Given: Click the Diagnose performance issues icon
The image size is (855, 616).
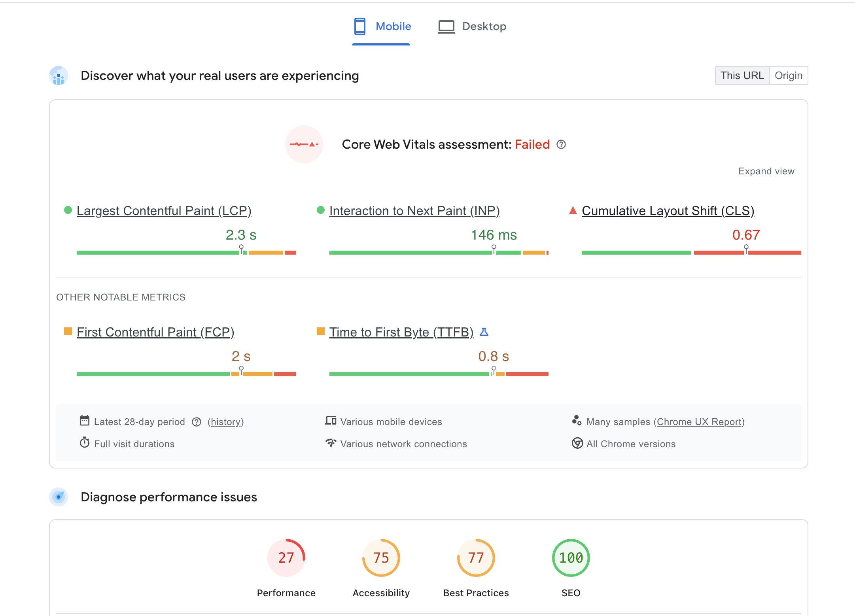Looking at the screenshot, I should (59, 497).
